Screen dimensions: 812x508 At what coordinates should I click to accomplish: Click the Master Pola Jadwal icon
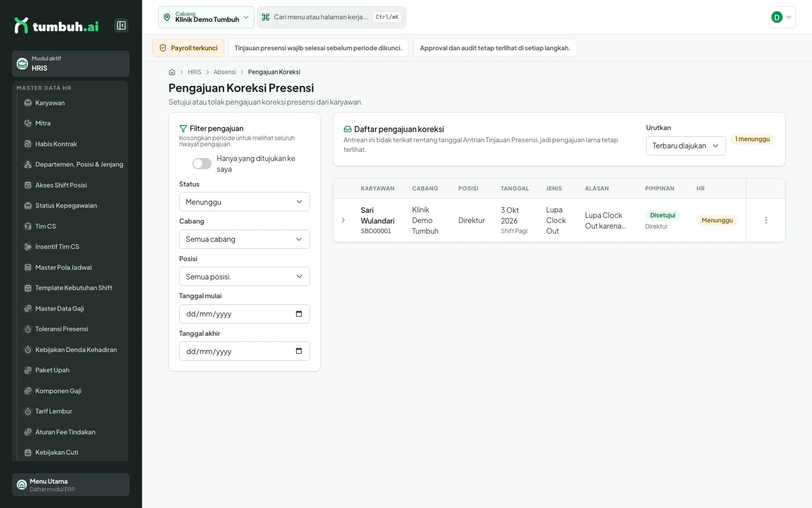coord(28,267)
